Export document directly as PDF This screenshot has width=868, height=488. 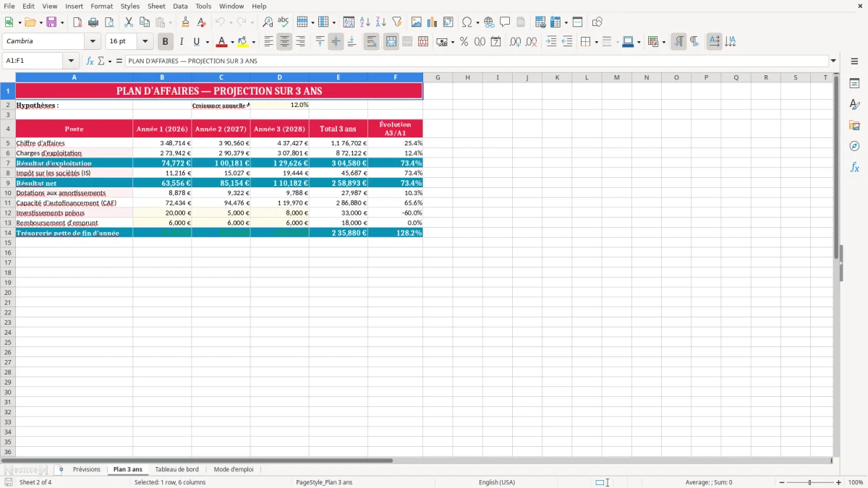pos(77,22)
